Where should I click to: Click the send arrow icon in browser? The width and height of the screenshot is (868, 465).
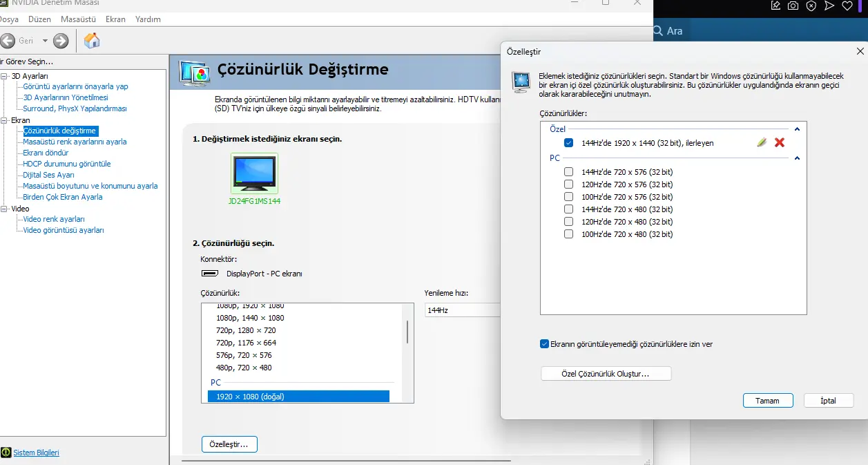point(829,6)
